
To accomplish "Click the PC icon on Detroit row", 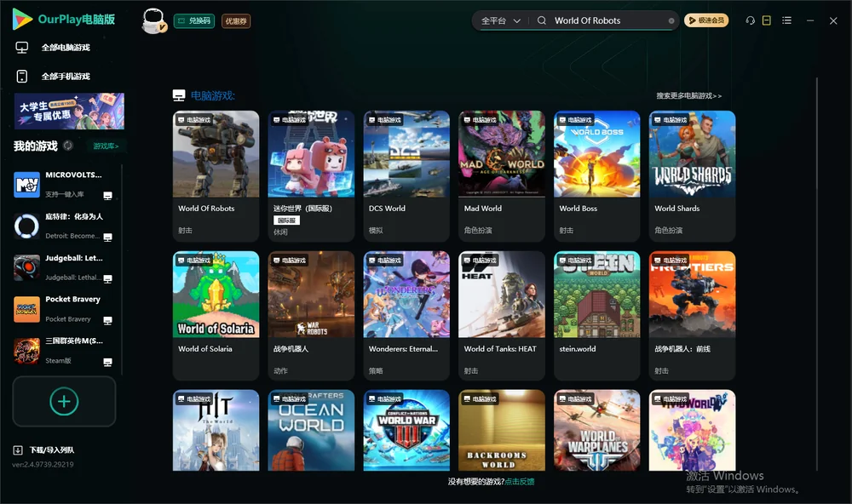I will [107, 237].
